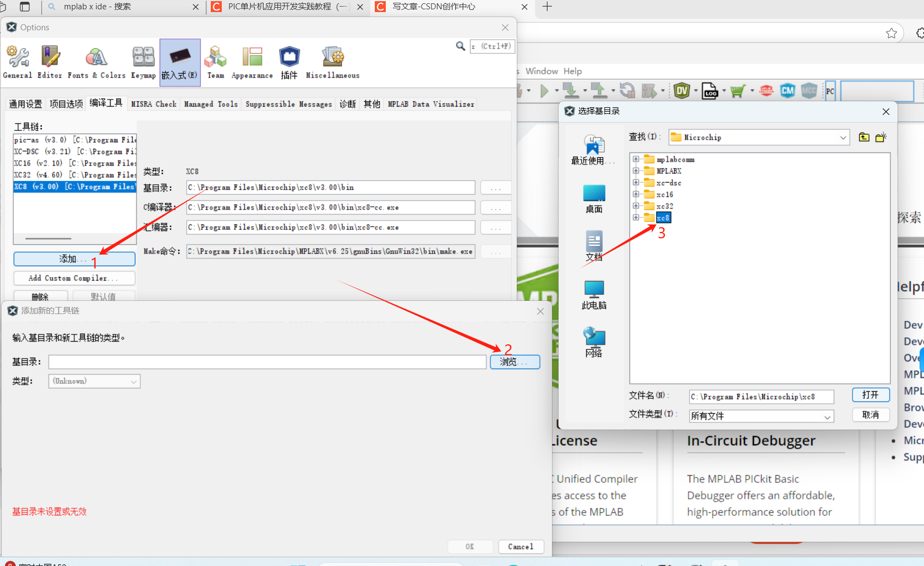
Task: Open the Fonts & Colors category
Action: pos(96,63)
